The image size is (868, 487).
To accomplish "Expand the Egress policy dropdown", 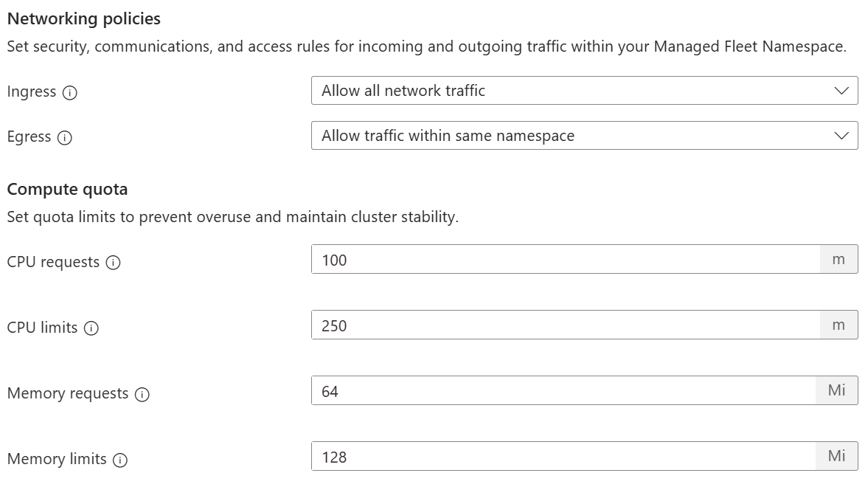I will click(584, 136).
